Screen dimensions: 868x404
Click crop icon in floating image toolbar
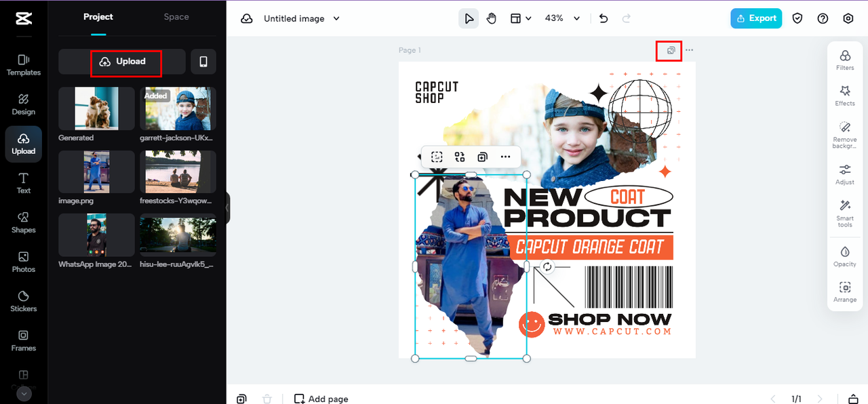437,157
